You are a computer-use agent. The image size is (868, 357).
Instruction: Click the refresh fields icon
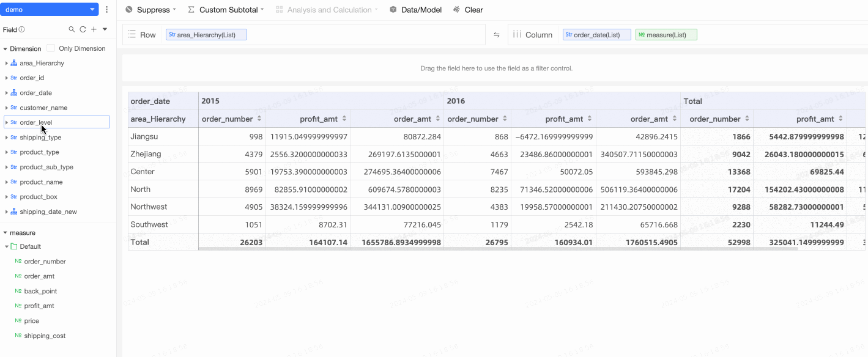click(83, 29)
